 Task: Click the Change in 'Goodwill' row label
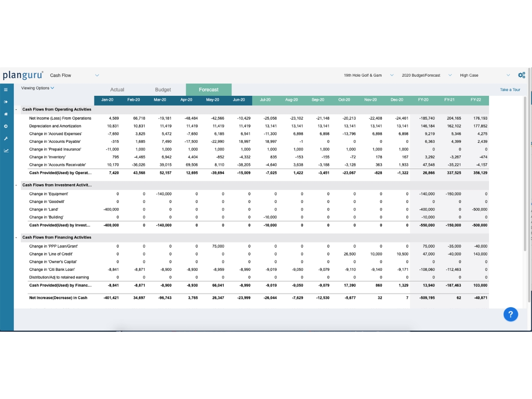(48, 202)
